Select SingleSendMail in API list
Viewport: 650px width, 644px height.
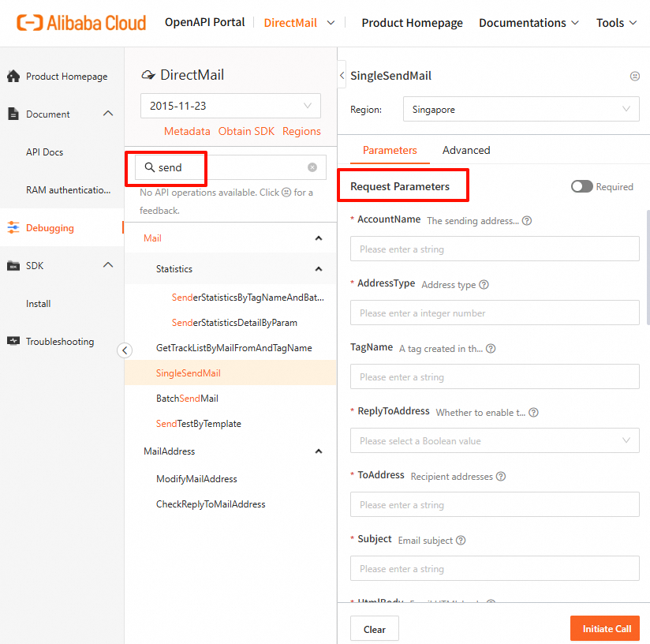click(189, 373)
